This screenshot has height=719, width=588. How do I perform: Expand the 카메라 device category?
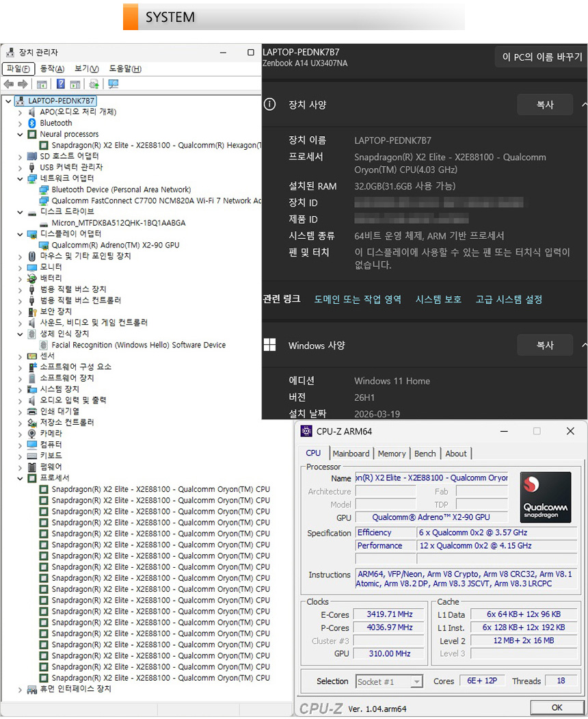tap(21, 434)
